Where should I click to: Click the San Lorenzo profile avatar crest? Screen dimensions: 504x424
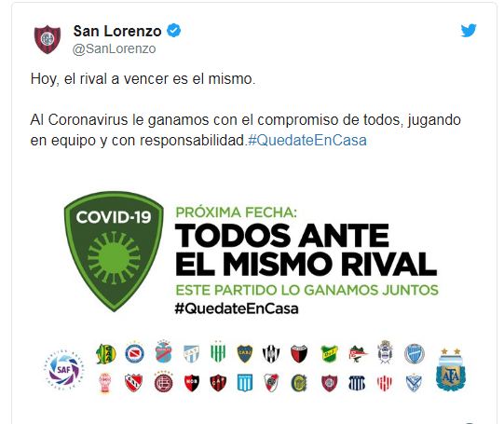click(x=48, y=39)
